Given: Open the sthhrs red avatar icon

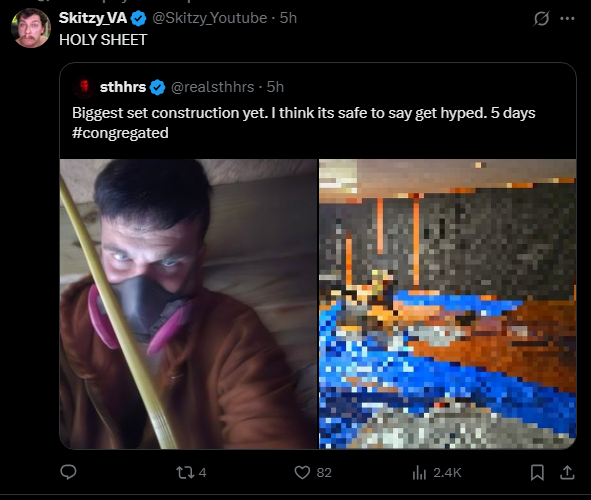Looking at the screenshot, I should (85, 87).
